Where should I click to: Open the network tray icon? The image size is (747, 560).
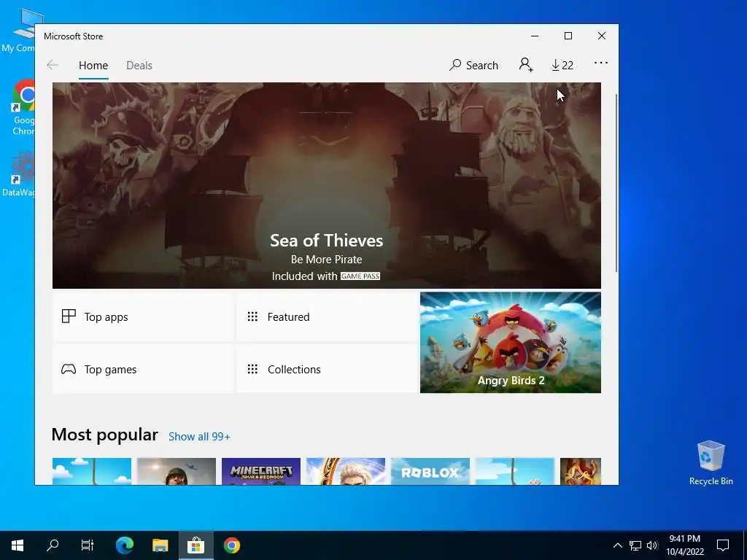pos(635,545)
